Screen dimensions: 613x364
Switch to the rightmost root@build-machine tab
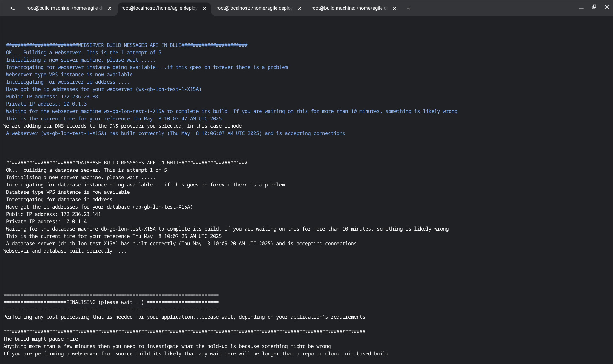[349, 8]
